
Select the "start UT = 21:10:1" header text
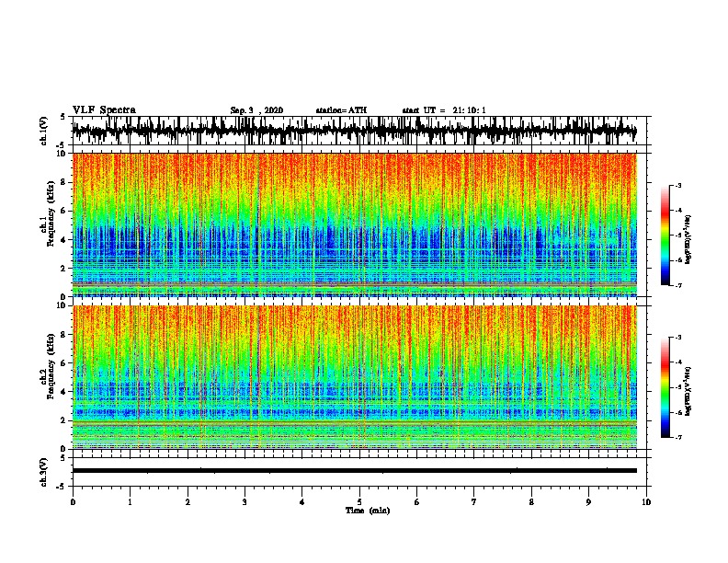point(444,110)
